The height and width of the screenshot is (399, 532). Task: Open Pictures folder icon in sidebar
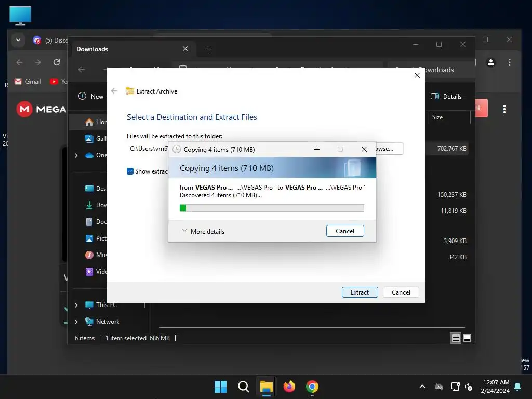coord(89,238)
